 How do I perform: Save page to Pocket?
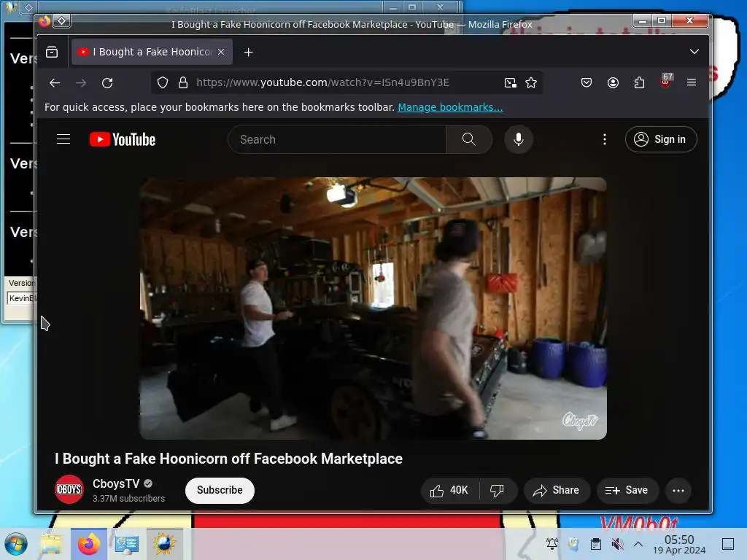pyautogui.click(x=587, y=82)
